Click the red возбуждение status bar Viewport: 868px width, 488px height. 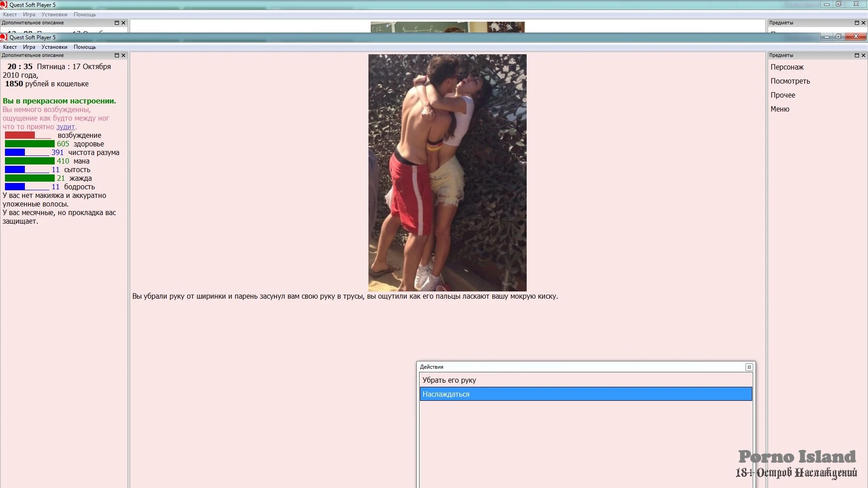[x=20, y=135]
